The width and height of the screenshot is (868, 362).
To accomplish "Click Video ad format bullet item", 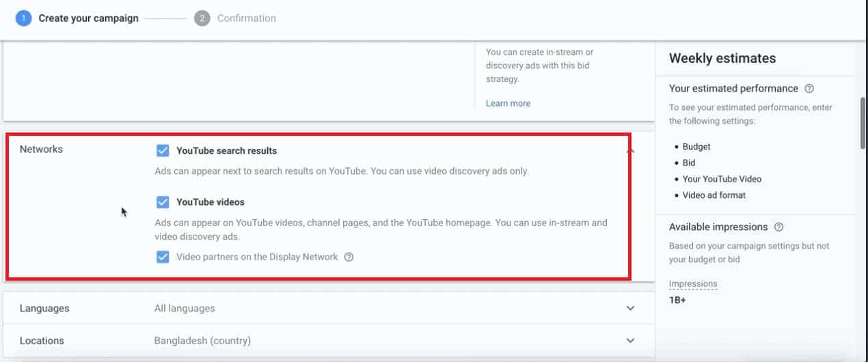I will [x=714, y=195].
